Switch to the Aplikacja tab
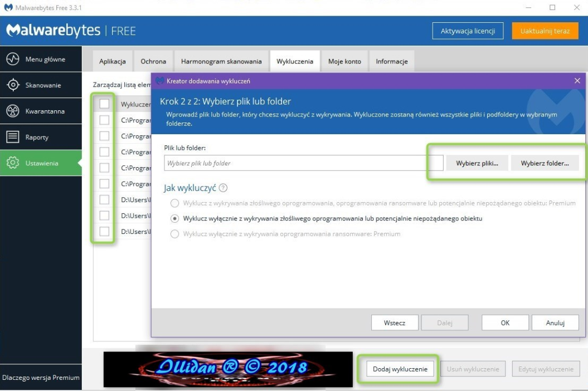The width and height of the screenshot is (588, 391). click(x=113, y=61)
